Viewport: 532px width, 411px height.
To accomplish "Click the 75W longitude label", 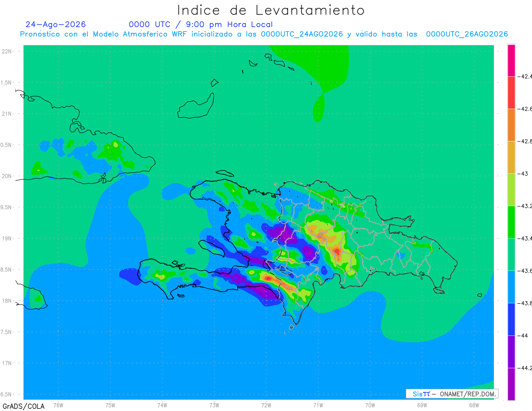I will point(110,405).
